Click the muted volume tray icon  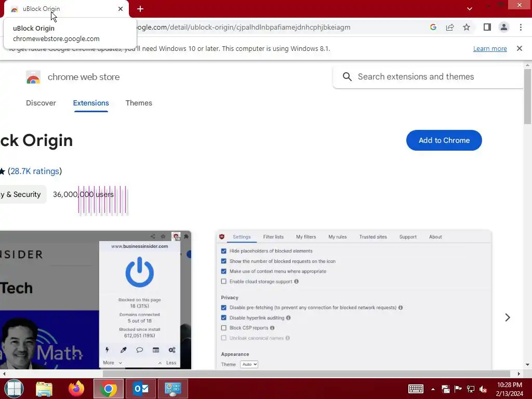pos(483,389)
